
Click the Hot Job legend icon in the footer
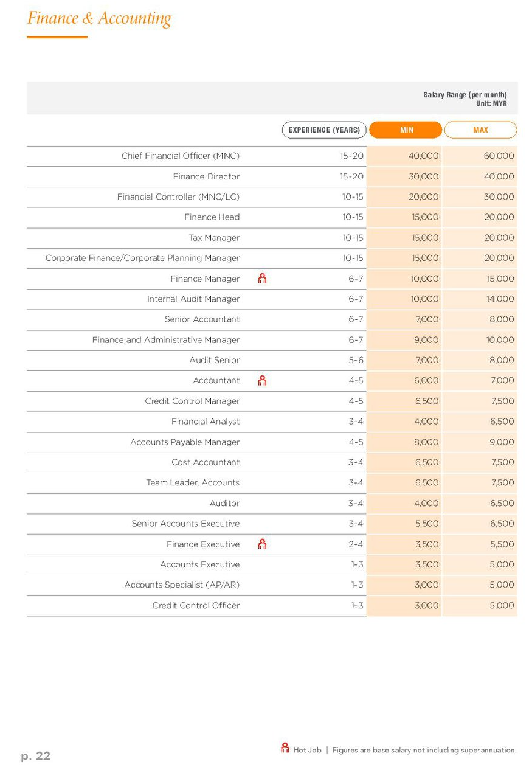coord(285,748)
